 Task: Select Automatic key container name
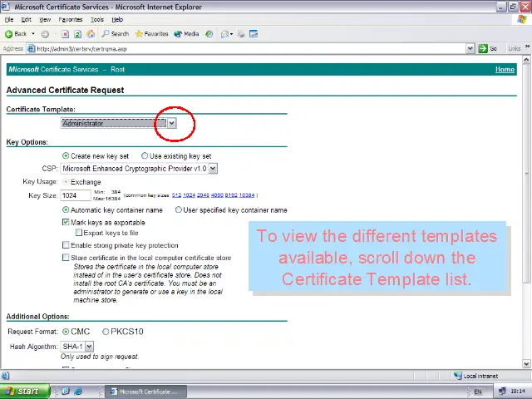click(x=66, y=210)
